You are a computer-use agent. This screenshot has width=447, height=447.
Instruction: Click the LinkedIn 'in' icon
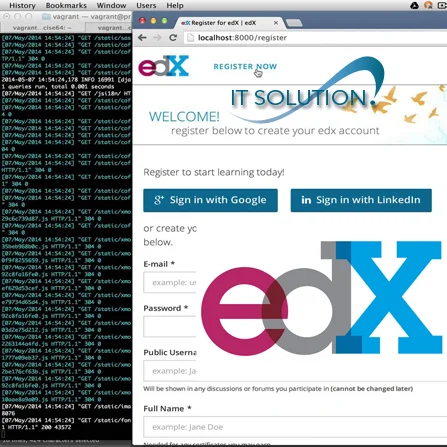tap(306, 200)
